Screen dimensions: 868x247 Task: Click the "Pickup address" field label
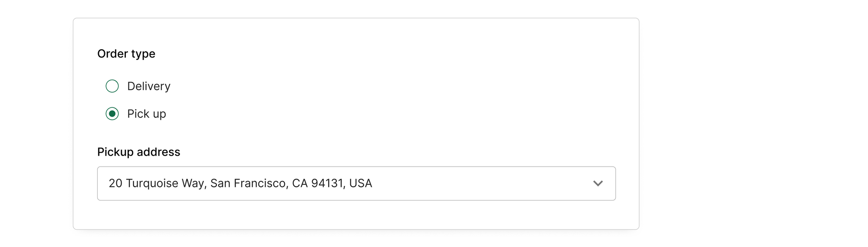pos(138,152)
